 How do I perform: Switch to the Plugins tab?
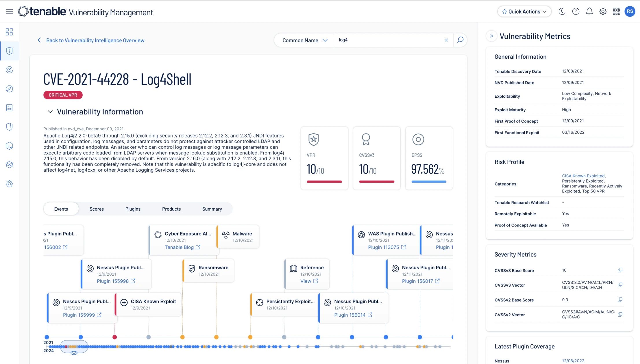(133, 209)
